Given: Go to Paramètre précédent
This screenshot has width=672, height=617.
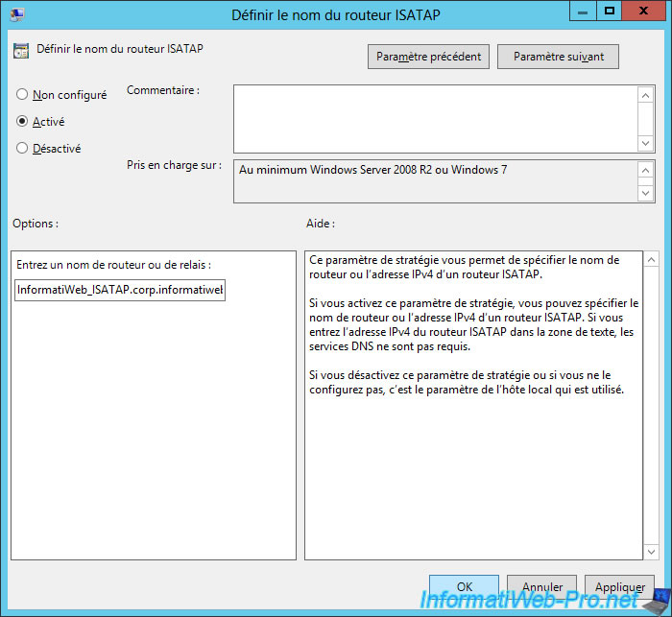Looking at the screenshot, I should [x=428, y=57].
